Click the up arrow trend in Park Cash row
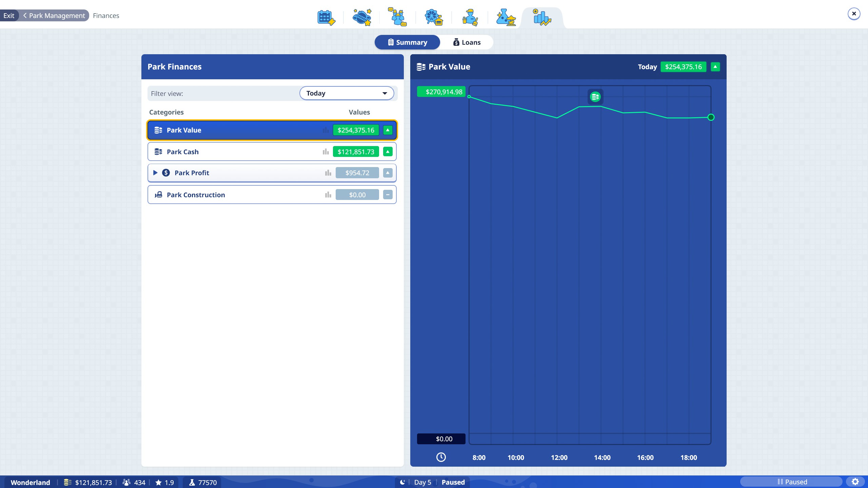The image size is (868, 488). tap(388, 151)
